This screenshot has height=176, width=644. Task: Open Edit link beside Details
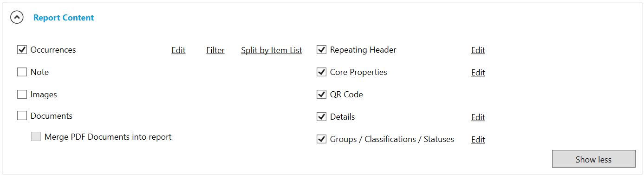click(478, 117)
